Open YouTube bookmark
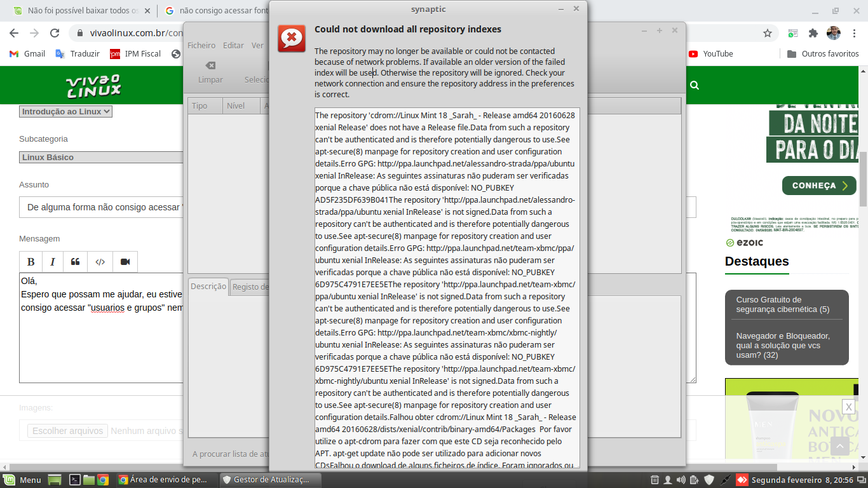Screen dimensions: 868x488 [710, 54]
